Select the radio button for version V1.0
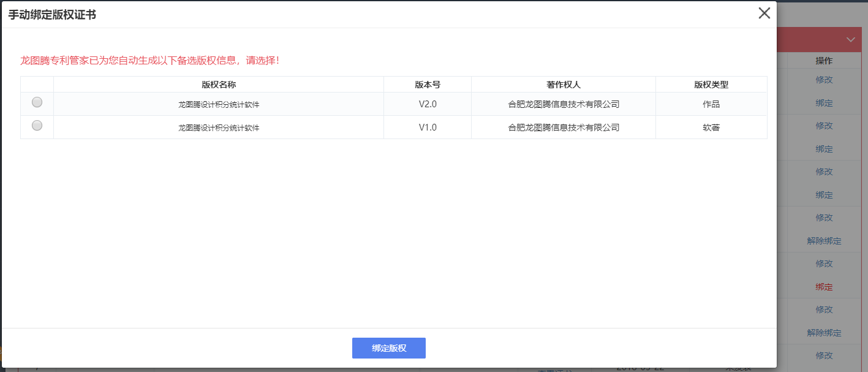 [x=37, y=126]
